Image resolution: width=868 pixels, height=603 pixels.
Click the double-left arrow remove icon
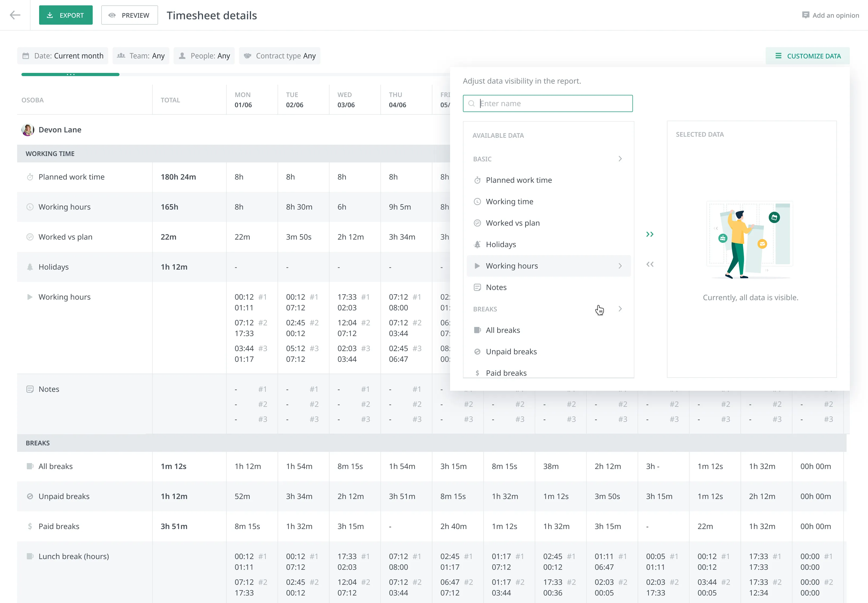coord(649,264)
